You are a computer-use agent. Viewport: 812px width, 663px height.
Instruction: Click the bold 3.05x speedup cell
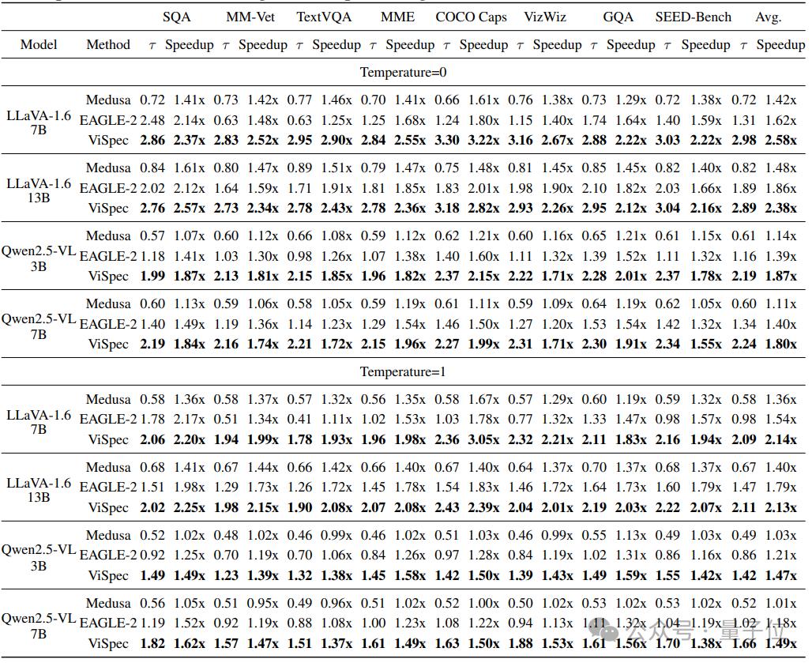click(483, 439)
